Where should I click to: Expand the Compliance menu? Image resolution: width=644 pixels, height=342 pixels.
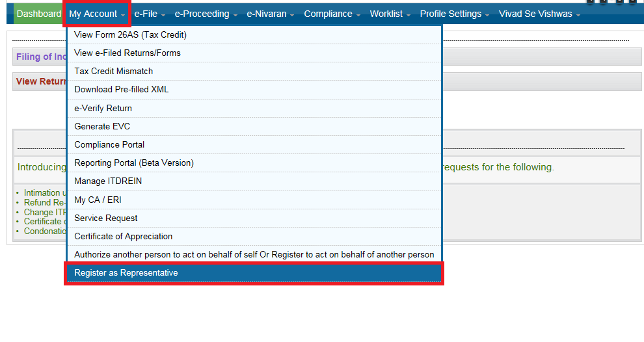(x=332, y=14)
